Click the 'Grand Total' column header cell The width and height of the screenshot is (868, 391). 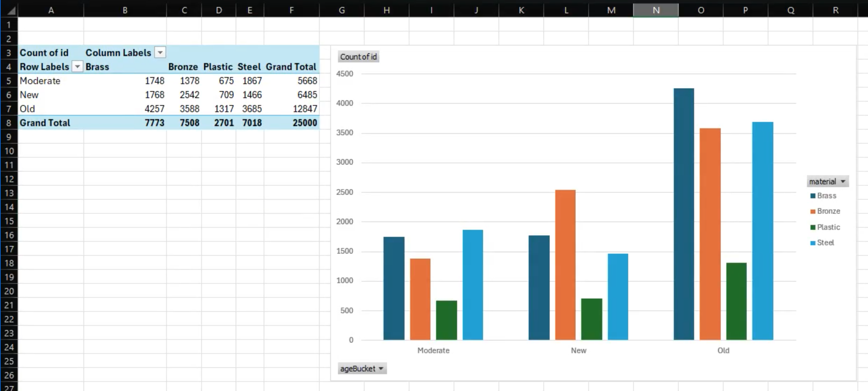(x=292, y=67)
